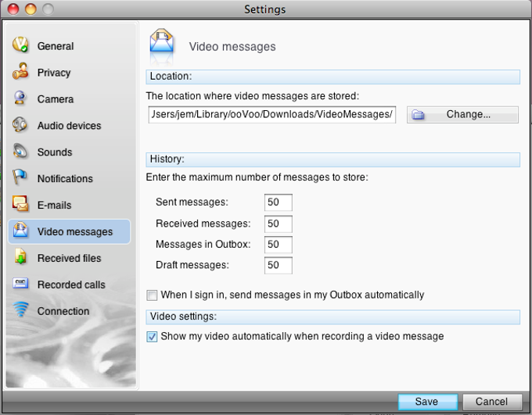Viewport: 532px width, 415px height.
Task: Click the 'Draft messages:' label
Action: (192, 265)
